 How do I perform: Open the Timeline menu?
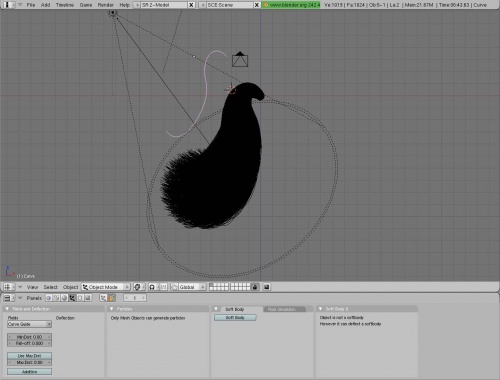(x=65, y=5)
